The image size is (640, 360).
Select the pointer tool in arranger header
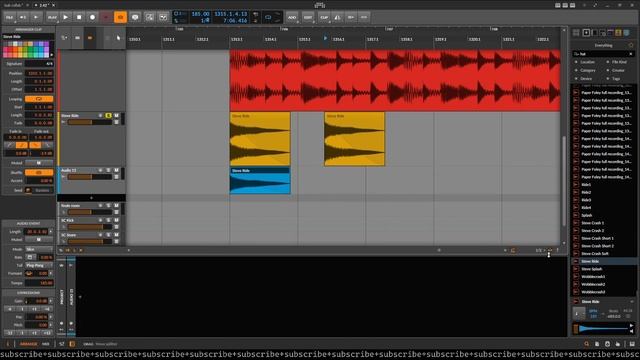[x=118, y=38]
